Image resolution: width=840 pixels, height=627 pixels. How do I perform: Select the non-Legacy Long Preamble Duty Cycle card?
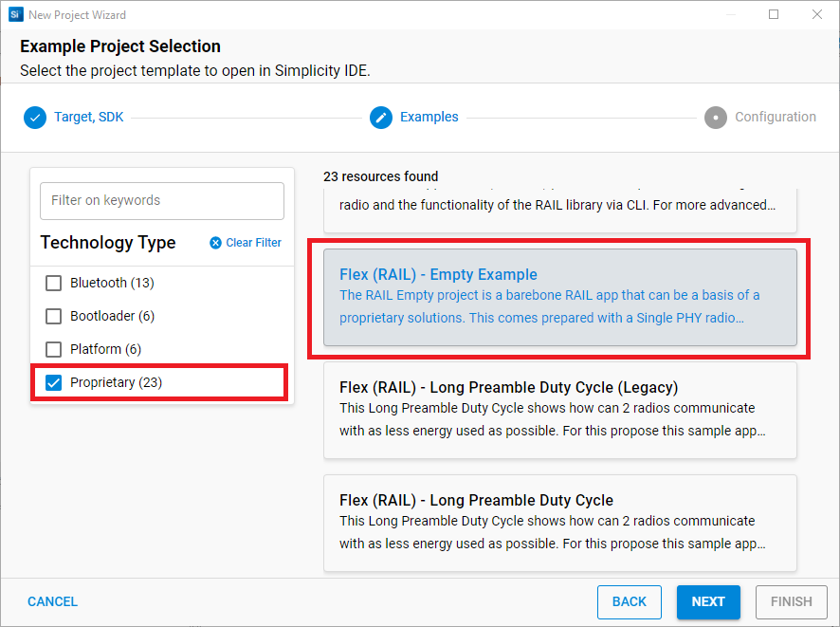pyautogui.click(x=559, y=523)
